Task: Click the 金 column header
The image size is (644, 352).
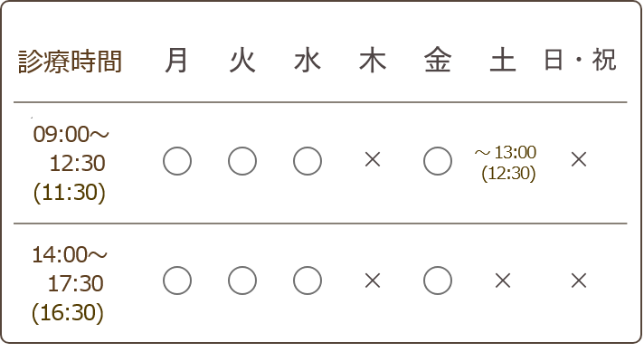Action: [x=438, y=61]
